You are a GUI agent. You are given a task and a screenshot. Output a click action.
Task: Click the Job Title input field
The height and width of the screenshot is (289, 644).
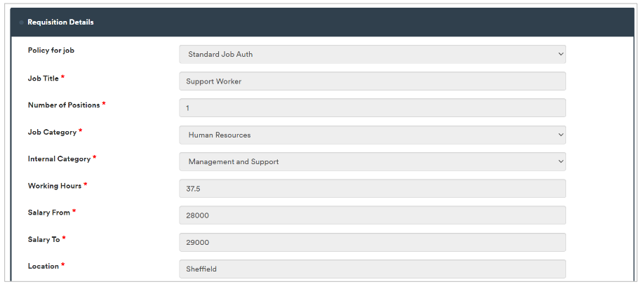point(372,81)
